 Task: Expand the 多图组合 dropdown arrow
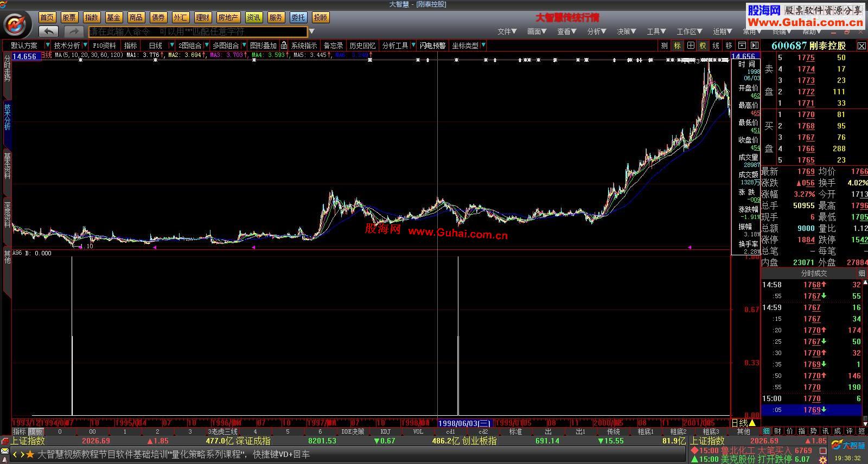[244, 46]
